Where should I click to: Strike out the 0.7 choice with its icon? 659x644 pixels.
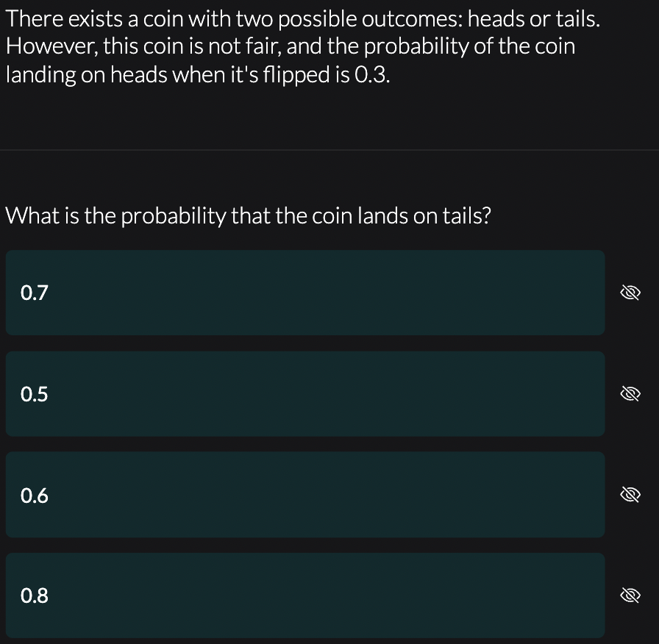click(x=630, y=292)
